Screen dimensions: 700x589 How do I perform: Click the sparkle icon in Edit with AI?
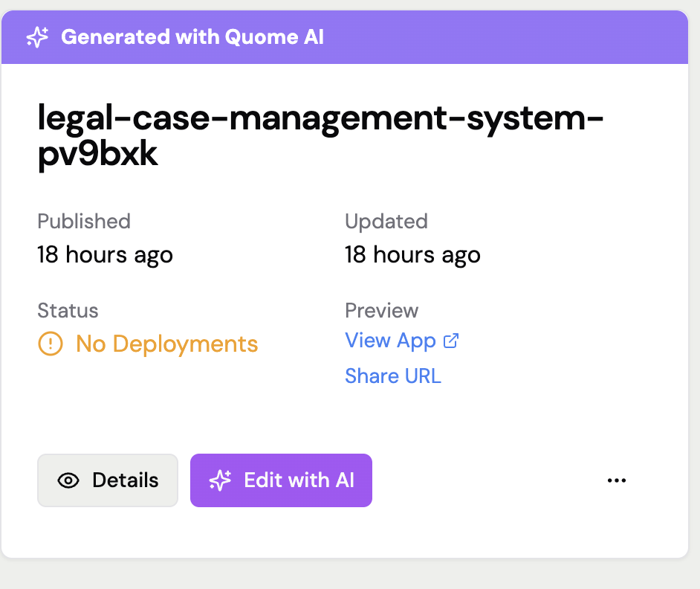point(220,480)
